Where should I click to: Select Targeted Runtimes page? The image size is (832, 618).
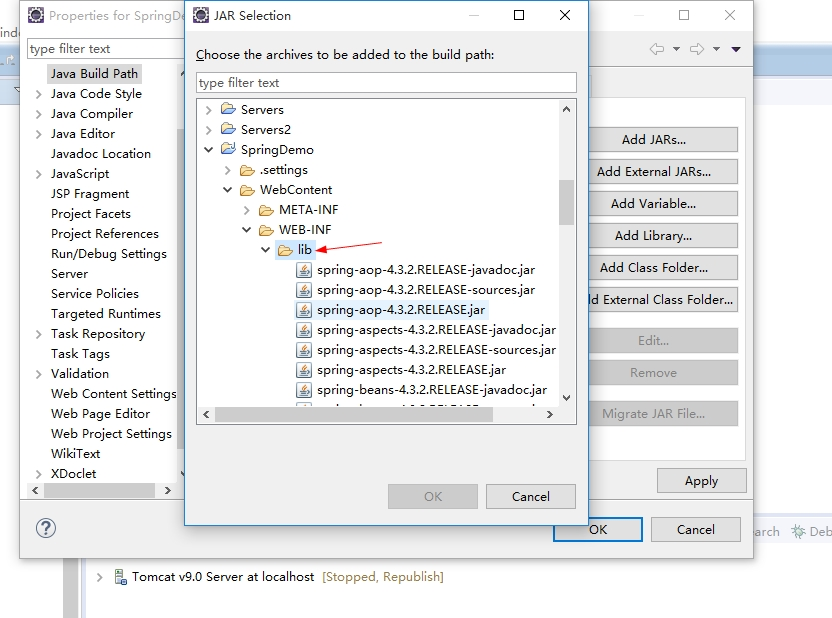[106, 314]
